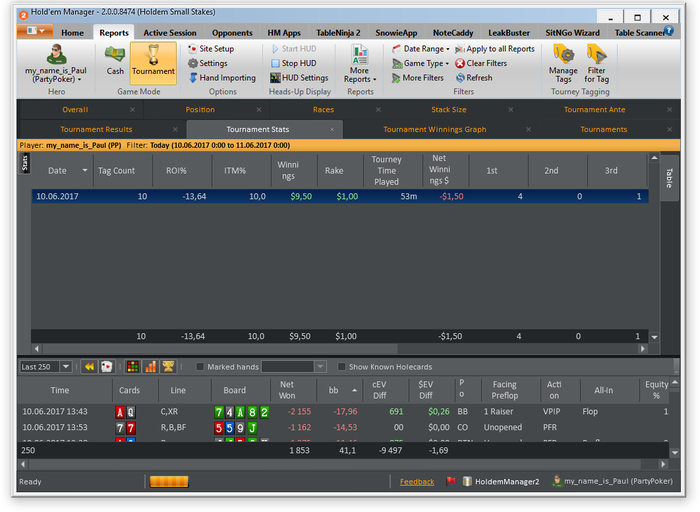Click the playing cards icon in hands toolbar
The height and width of the screenshot is (512, 700).
coord(107,366)
